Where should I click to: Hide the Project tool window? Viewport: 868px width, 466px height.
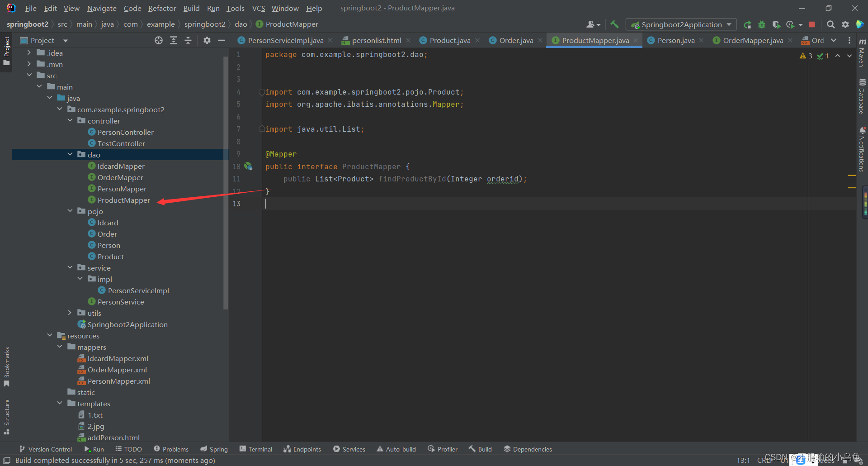pos(222,40)
